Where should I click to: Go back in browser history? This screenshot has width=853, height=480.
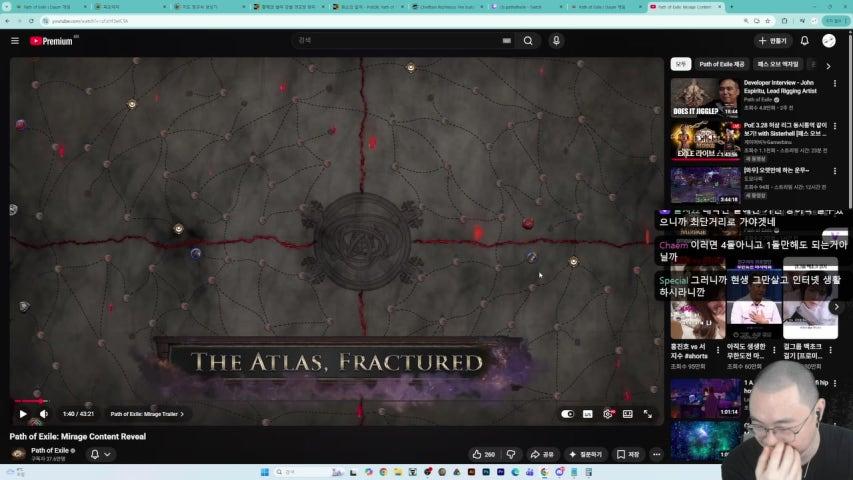point(7,21)
